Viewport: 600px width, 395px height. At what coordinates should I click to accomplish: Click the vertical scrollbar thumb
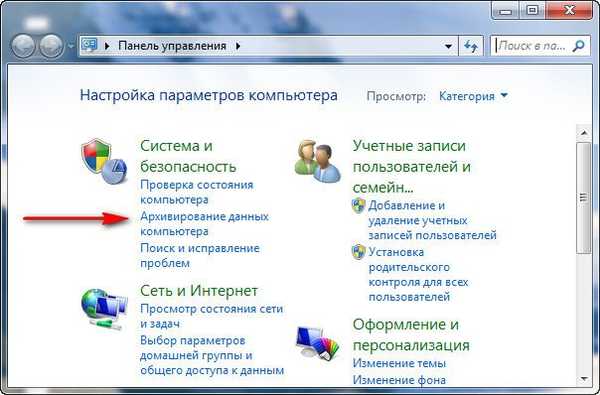(x=584, y=198)
